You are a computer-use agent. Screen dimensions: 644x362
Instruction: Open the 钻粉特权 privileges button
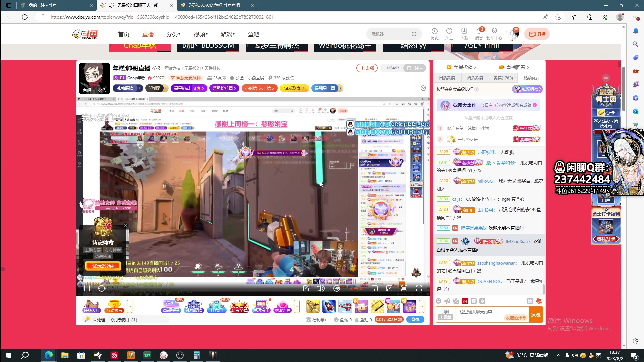[x=527, y=89]
